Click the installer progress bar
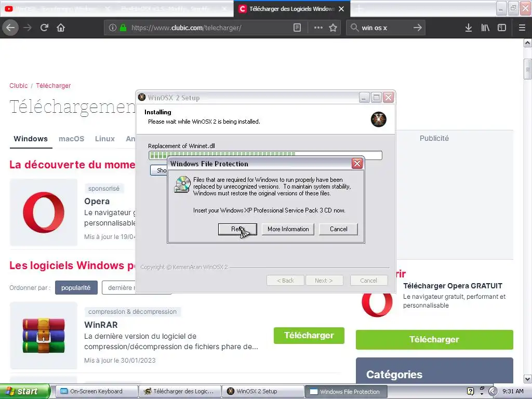 coord(265,155)
